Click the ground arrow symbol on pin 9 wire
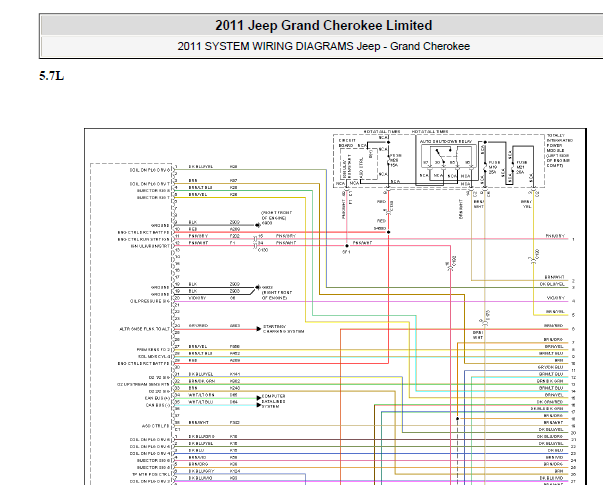 click(x=258, y=225)
